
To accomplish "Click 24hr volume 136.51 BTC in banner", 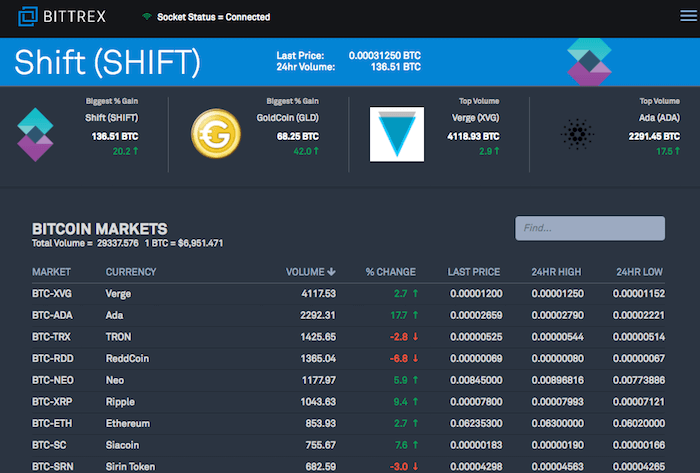I will (396, 67).
